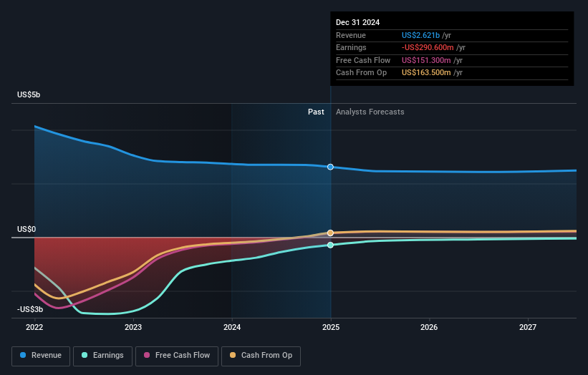Click the 2027 x-axis label
This screenshot has height=375, width=588.
coord(528,328)
